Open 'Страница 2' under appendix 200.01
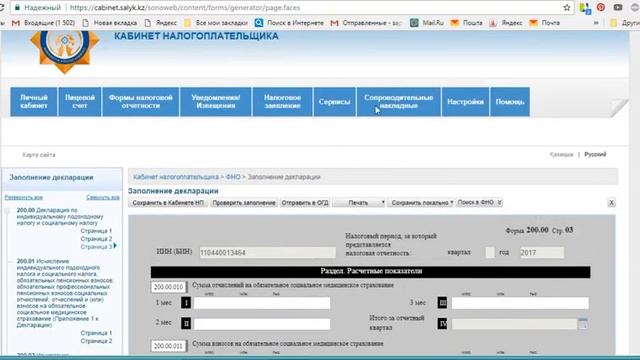This screenshot has width=640, height=360. [96, 341]
